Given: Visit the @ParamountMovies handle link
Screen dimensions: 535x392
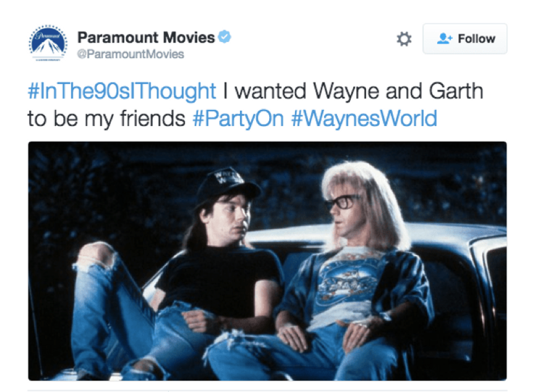Looking at the screenshot, I should 131,54.
